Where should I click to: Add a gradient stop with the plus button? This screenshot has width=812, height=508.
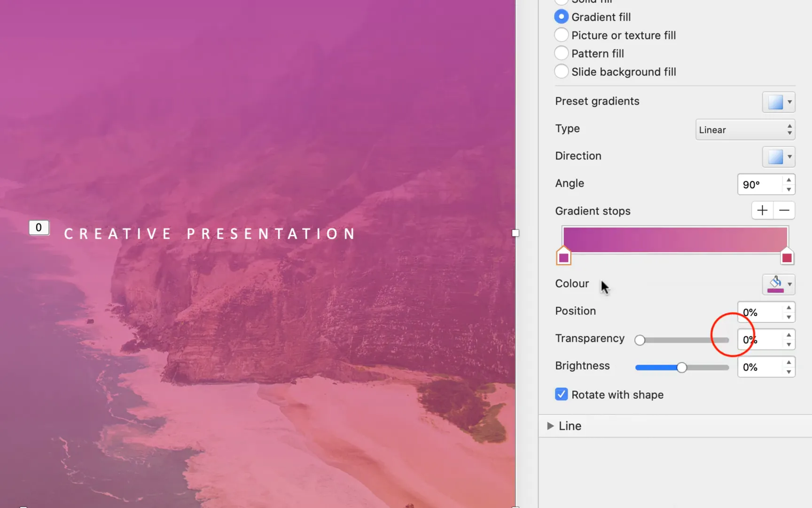(x=762, y=210)
